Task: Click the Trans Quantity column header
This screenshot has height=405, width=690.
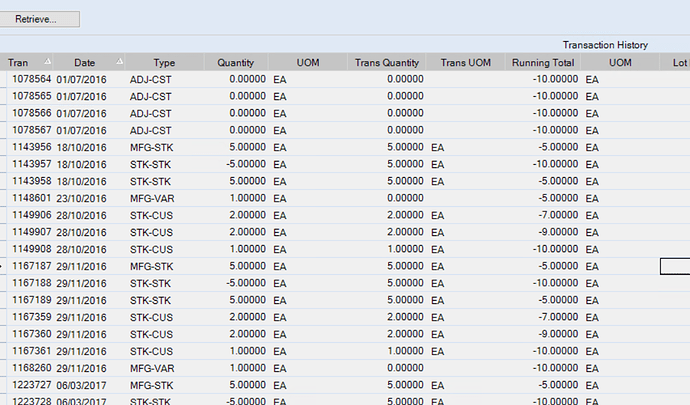Action: coord(387,63)
